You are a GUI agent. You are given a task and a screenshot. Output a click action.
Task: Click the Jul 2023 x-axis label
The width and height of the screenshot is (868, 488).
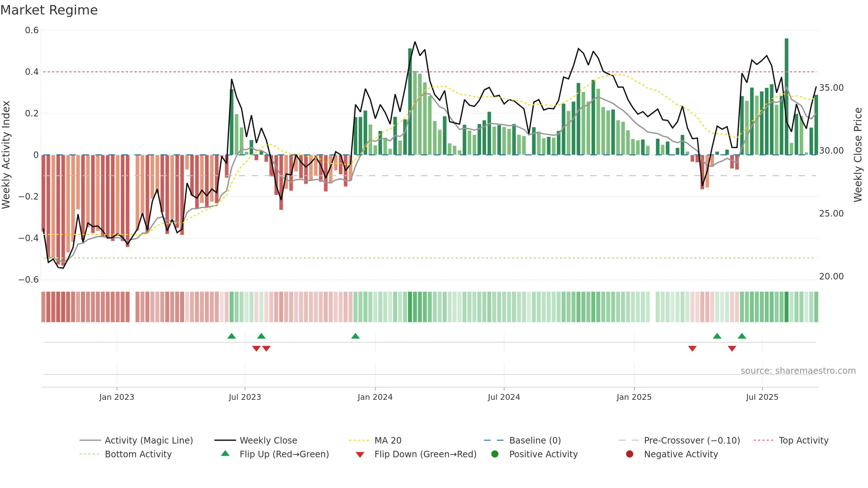click(245, 397)
